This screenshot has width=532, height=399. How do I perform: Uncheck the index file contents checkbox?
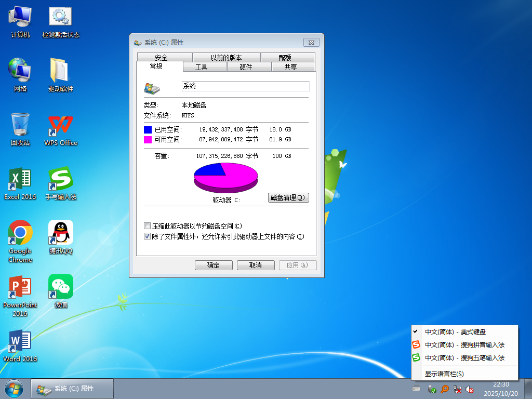[x=148, y=236]
